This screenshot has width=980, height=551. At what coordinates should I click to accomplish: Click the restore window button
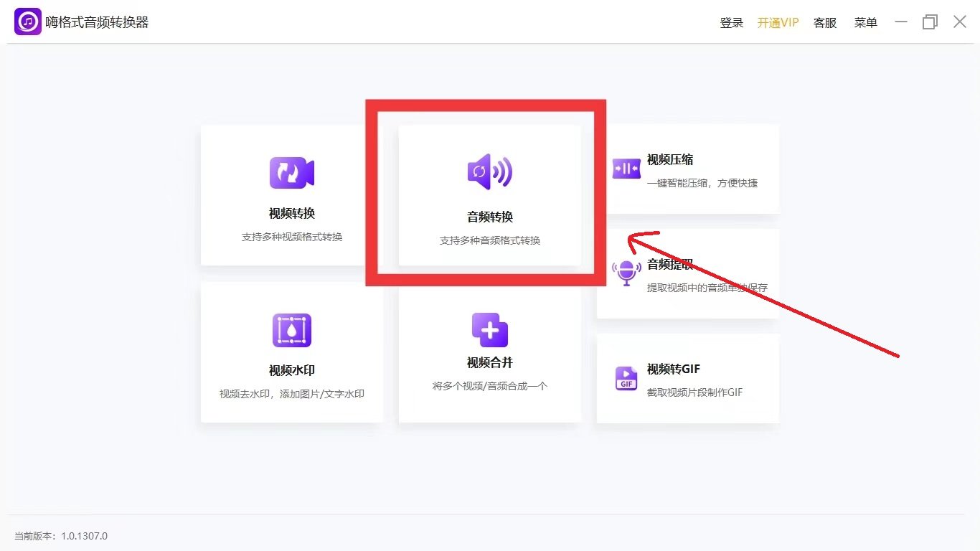pos(930,22)
